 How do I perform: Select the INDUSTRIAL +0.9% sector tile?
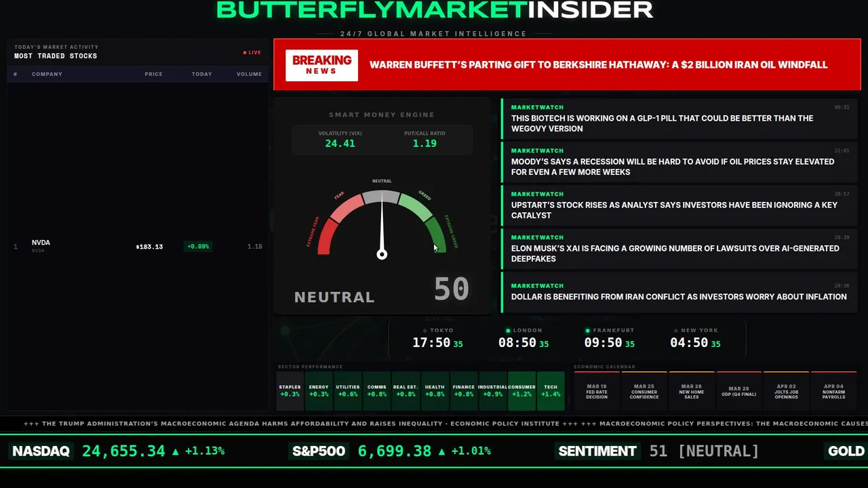(x=492, y=390)
